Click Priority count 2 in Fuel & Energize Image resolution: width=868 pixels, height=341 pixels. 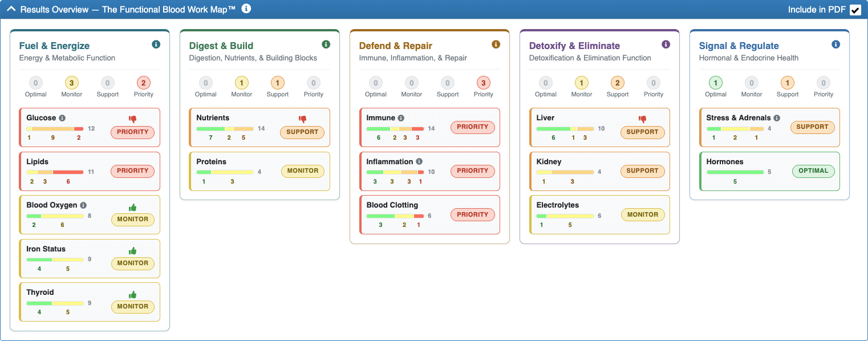pos(144,83)
